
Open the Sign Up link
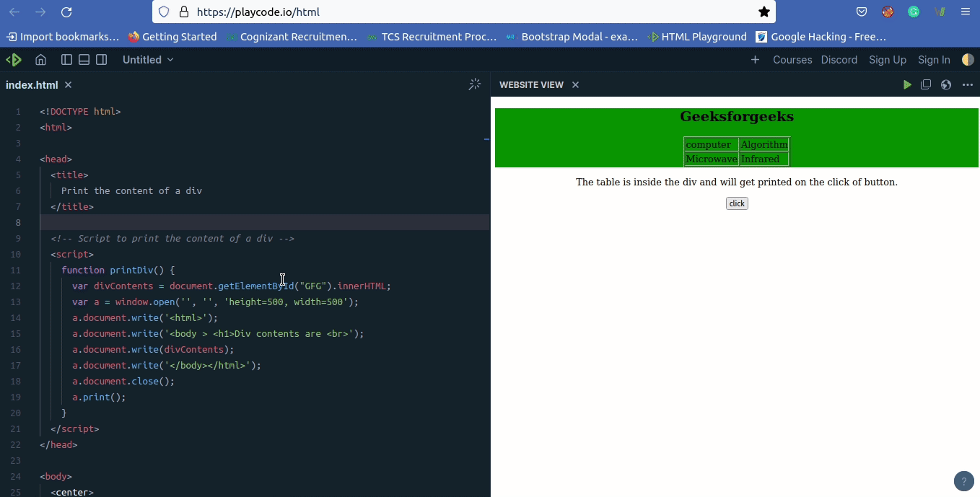888,60
